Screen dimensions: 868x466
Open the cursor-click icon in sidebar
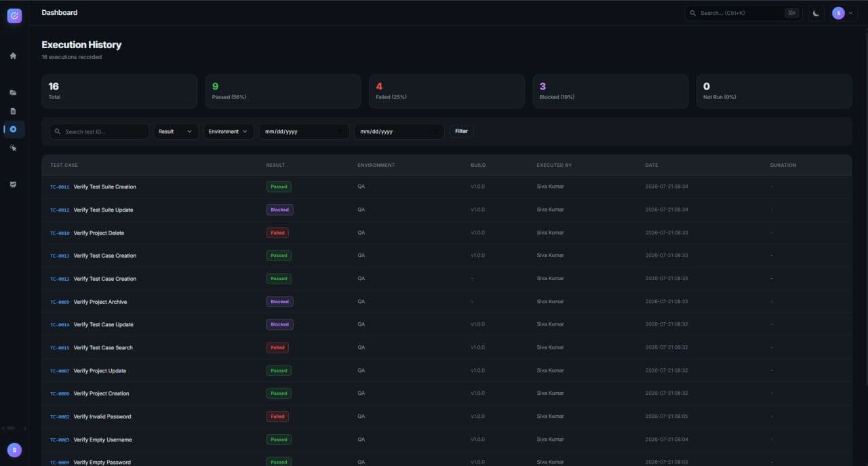[x=13, y=147]
